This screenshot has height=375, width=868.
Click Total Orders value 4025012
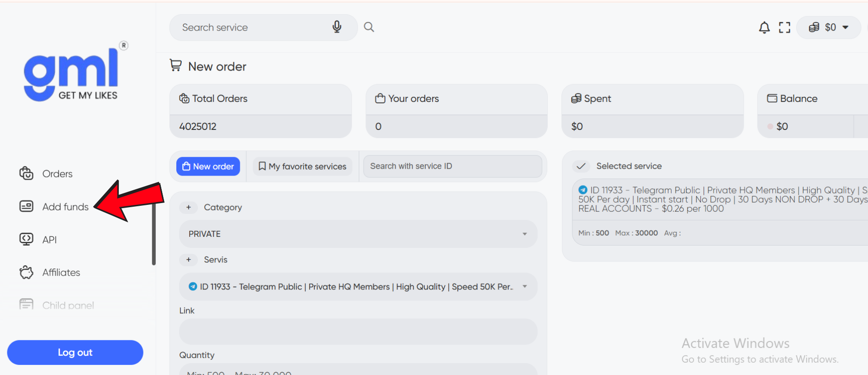point(198,126)
